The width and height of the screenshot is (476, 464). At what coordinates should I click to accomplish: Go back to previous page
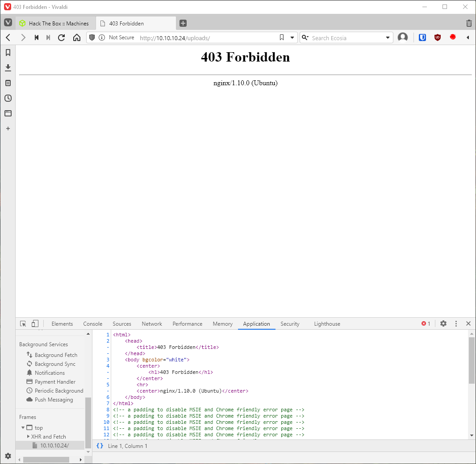click(x=8, y=37)
